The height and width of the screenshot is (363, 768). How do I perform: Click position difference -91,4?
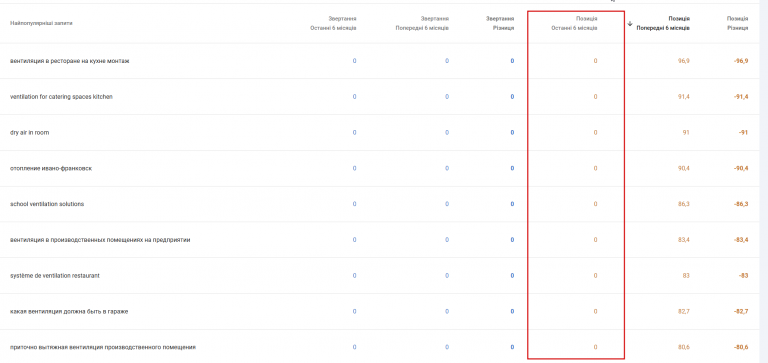(741, 97)
